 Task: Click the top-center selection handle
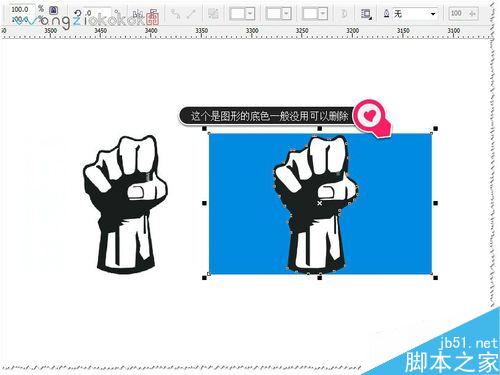click(x=320, y=128)
